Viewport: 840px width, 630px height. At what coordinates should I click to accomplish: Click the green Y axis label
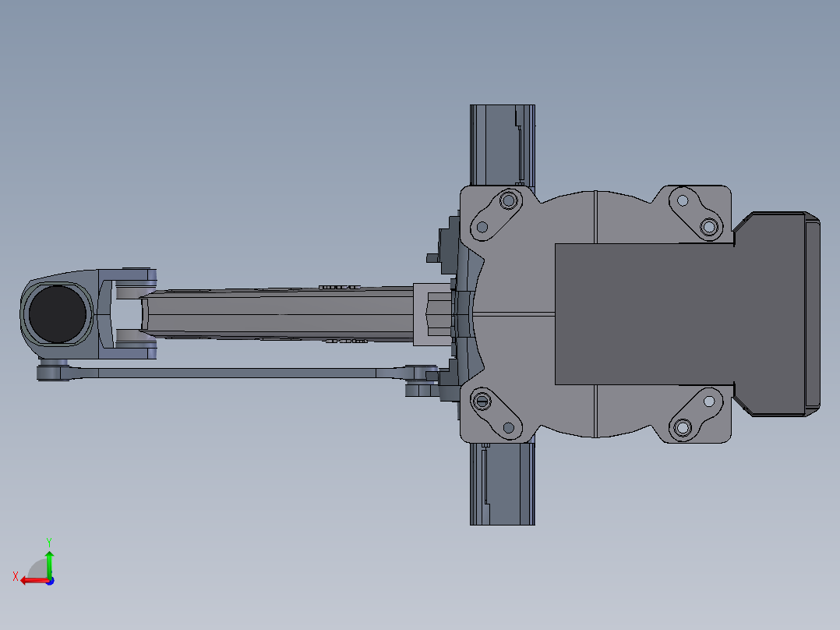coord(49,540)
